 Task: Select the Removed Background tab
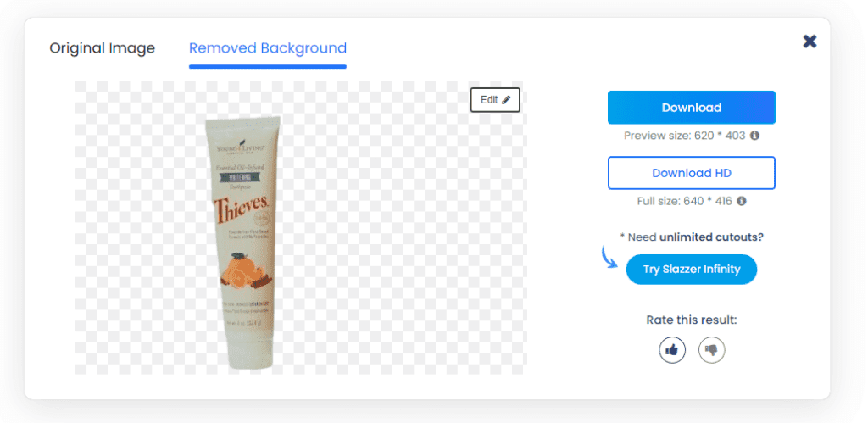click(268, 48)
